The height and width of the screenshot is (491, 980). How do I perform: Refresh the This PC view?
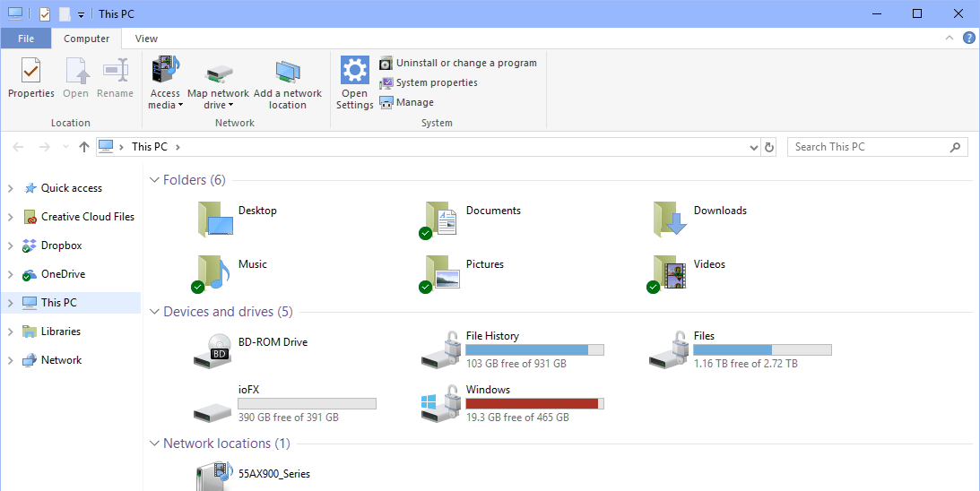pyautogui.click(x=769, y=148)
